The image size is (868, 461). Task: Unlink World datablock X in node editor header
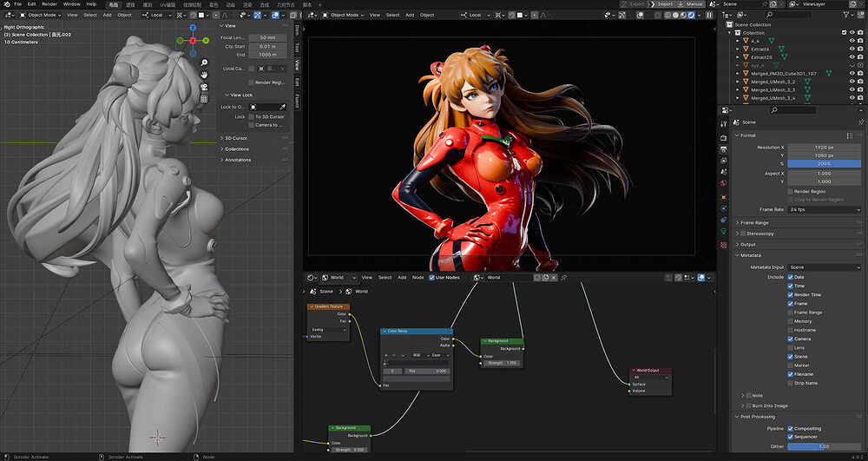[x=553, y=277]
